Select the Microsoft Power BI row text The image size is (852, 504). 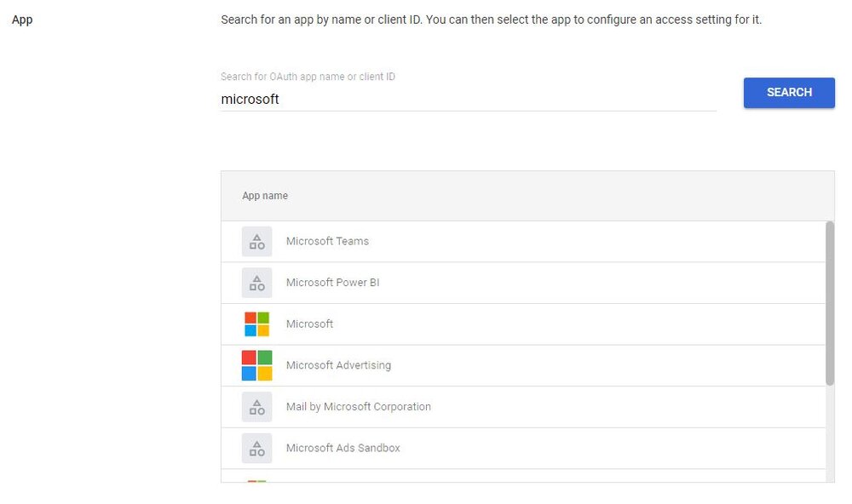tap(332, 283)
